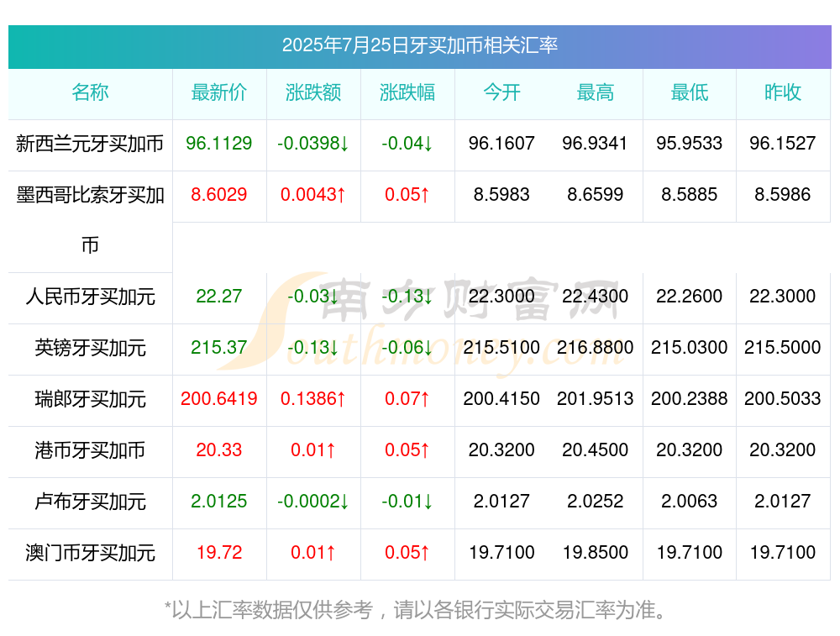The height and width of the screenshot is (636, 840).
Task: Click previous close 215.5000
Action: tap(783, 347)
